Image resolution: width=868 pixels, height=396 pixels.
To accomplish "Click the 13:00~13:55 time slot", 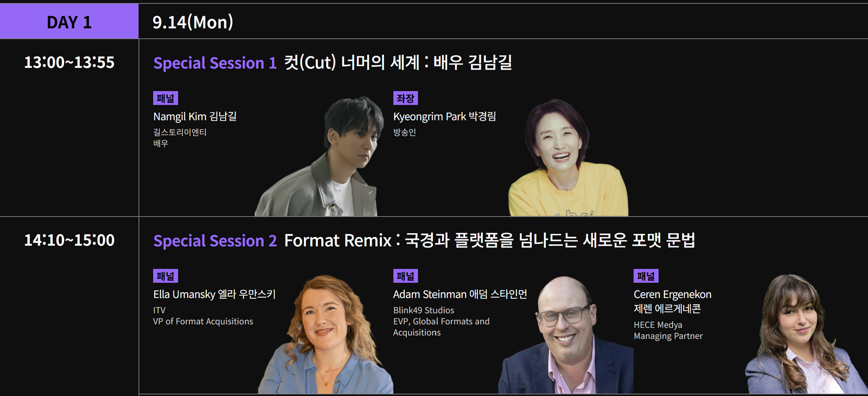I will click(x=69, y=62).
